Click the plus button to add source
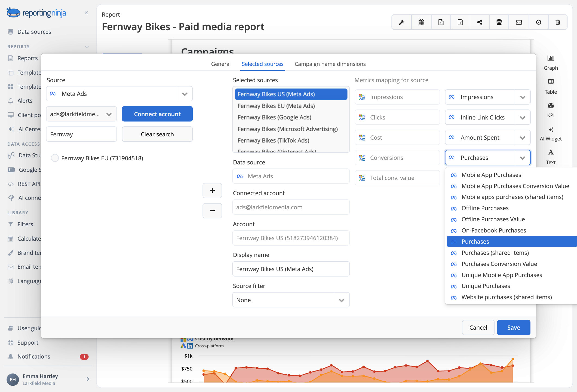577x392 pixels. tap(212, 191)
